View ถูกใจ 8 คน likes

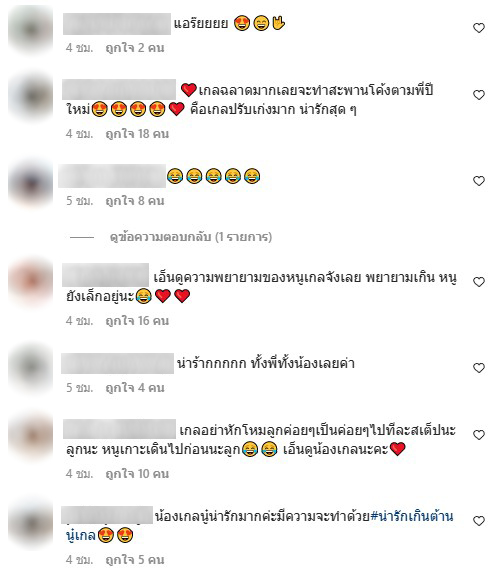135,201
